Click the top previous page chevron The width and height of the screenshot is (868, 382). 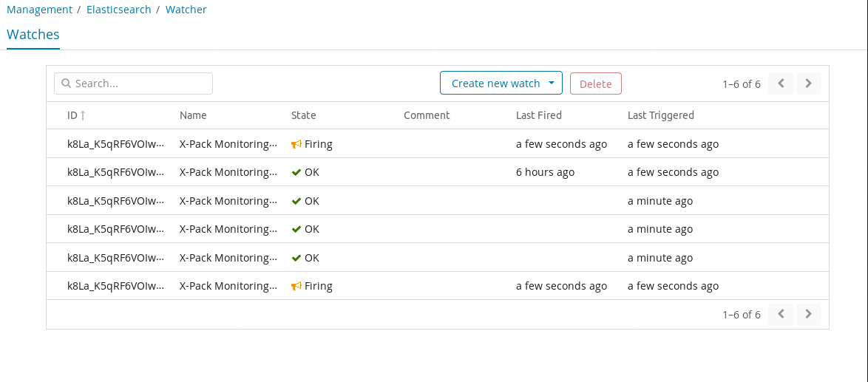pos(781,83)
